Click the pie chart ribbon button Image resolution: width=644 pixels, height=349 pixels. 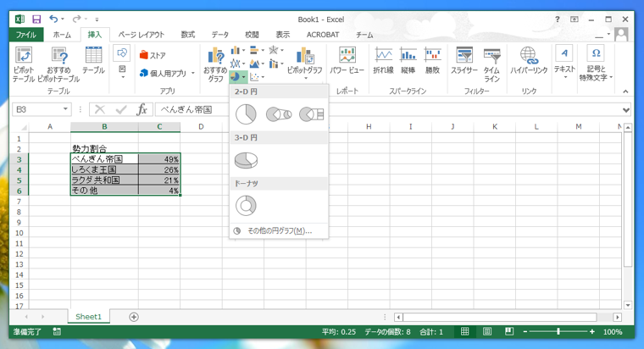point(238,77)
